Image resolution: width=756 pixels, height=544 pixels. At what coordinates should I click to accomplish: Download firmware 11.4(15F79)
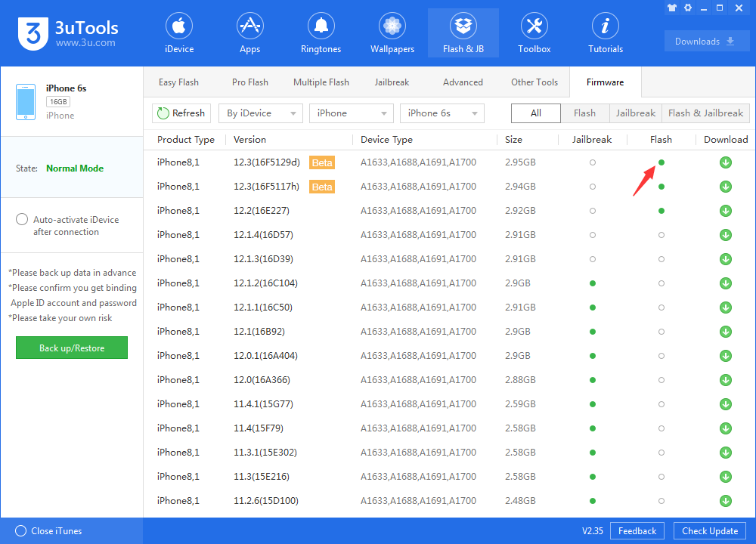pyautogui.click(x=725, y=428)
